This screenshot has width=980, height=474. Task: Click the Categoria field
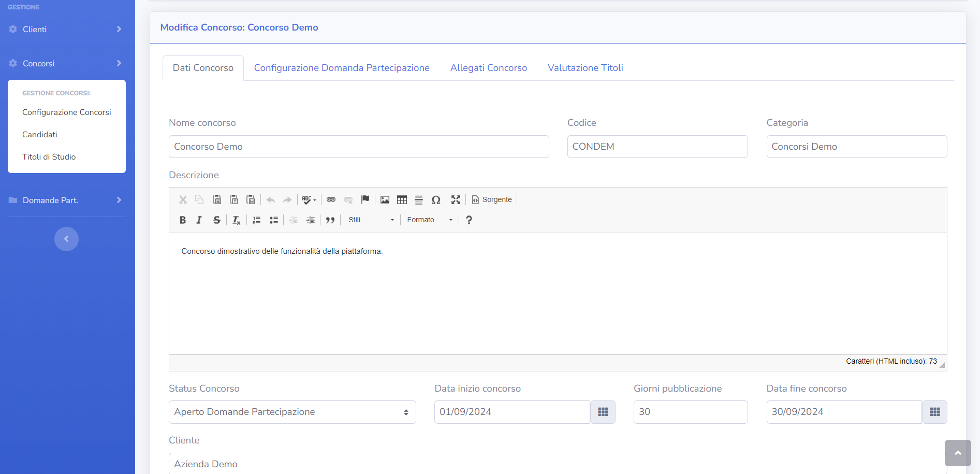point(857,147)
